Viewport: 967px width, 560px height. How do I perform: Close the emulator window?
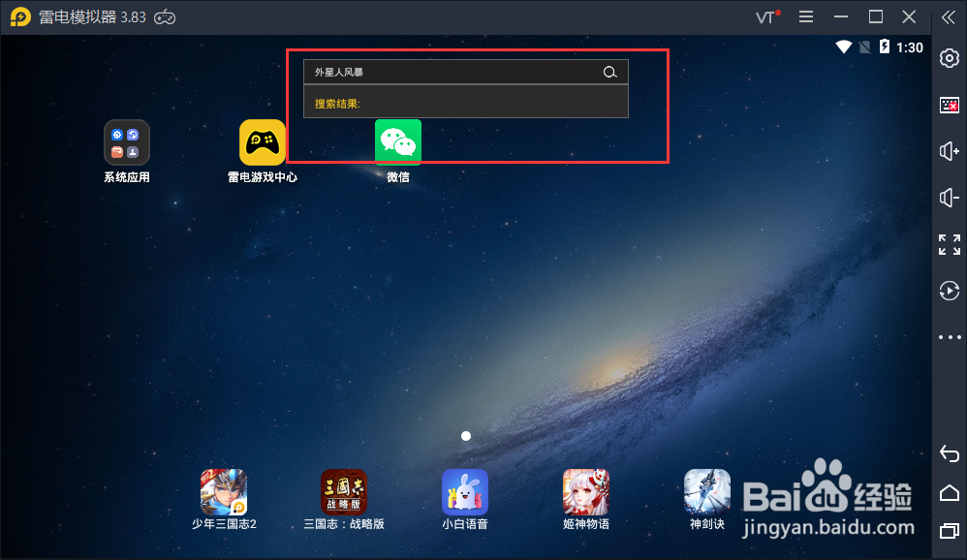909,16
